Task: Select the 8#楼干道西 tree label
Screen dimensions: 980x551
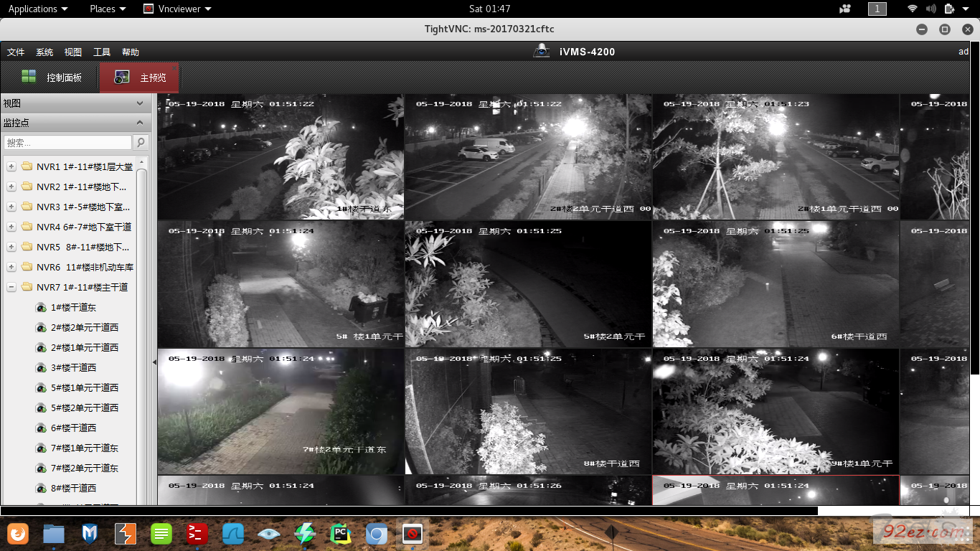Action: click(x=73, y=488)
